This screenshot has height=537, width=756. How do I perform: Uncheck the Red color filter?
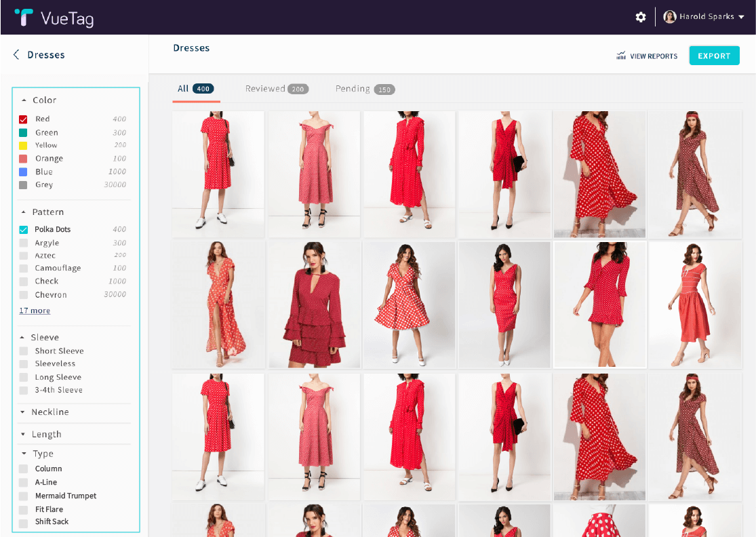[x=23, y=119]
